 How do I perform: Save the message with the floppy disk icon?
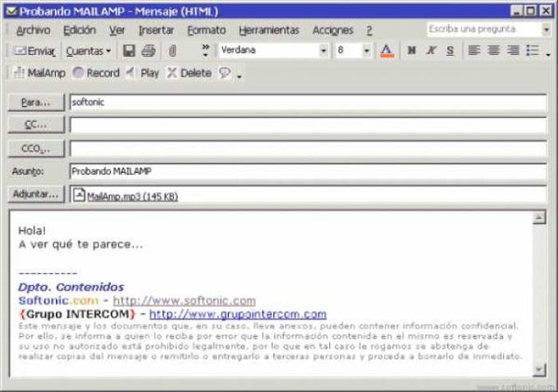(129, 51)
